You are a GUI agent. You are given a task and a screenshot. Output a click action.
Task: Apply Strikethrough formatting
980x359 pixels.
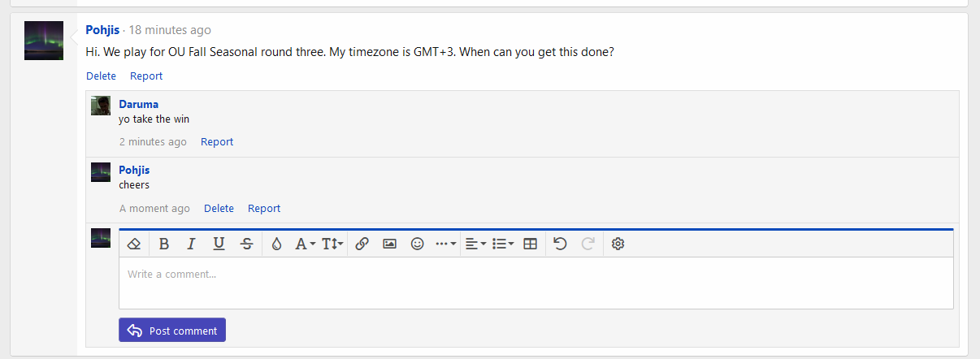[x=246, y=244]
